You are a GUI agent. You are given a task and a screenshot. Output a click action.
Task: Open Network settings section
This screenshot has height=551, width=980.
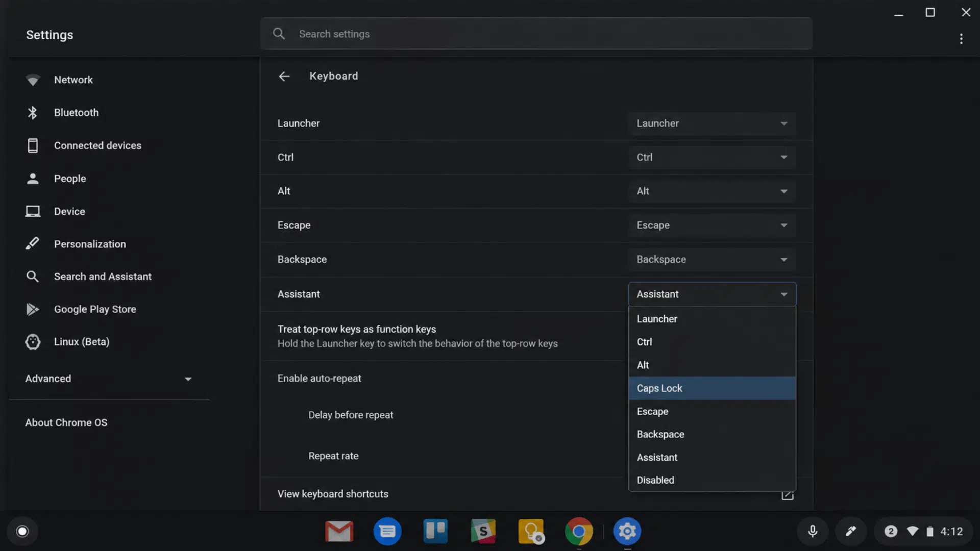pyautogui.click(x=73, y=80)
